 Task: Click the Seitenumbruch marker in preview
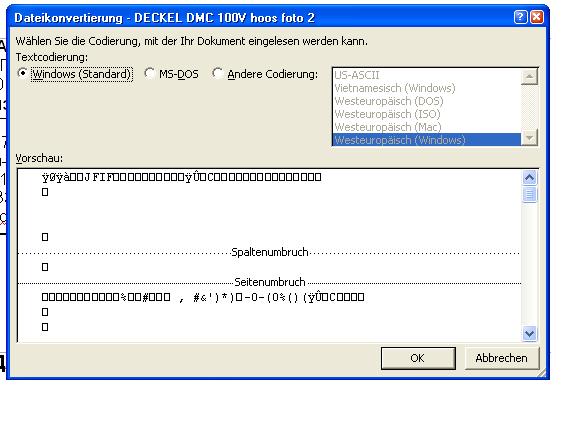point(270,282)
